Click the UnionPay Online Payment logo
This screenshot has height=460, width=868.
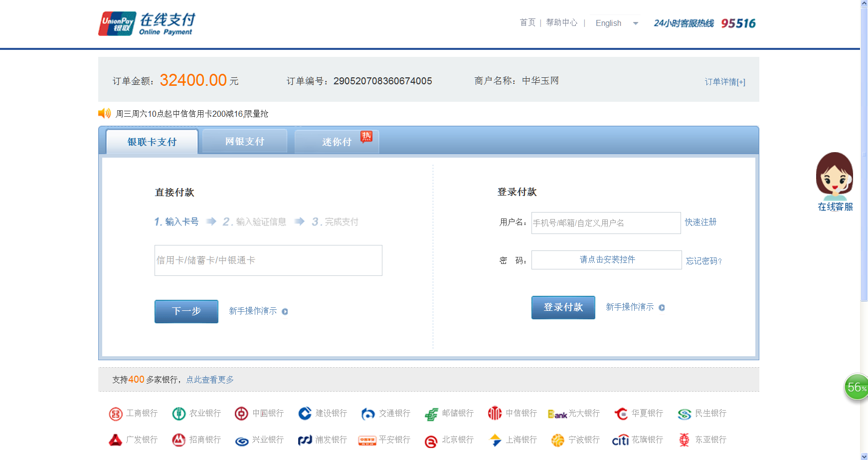147,23
